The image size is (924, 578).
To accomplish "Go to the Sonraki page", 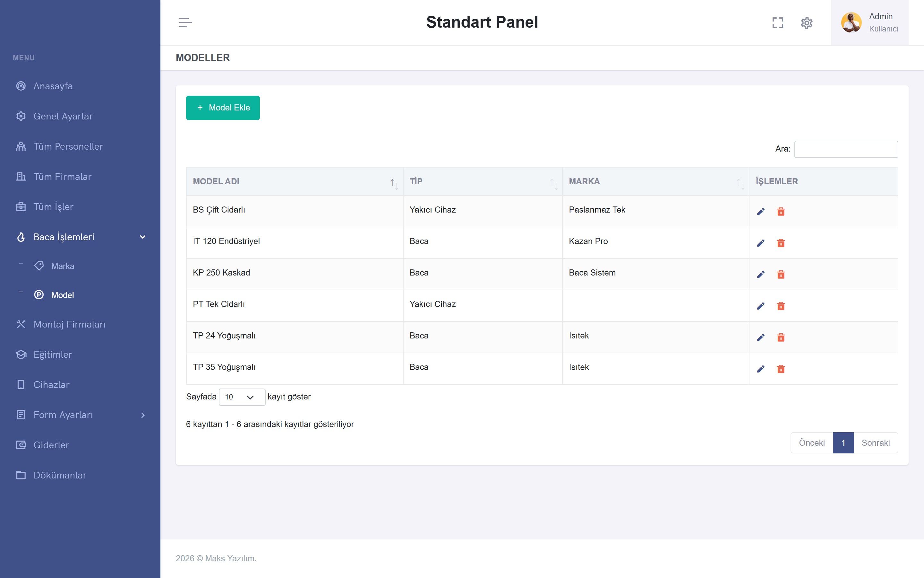I will [876, 443].
